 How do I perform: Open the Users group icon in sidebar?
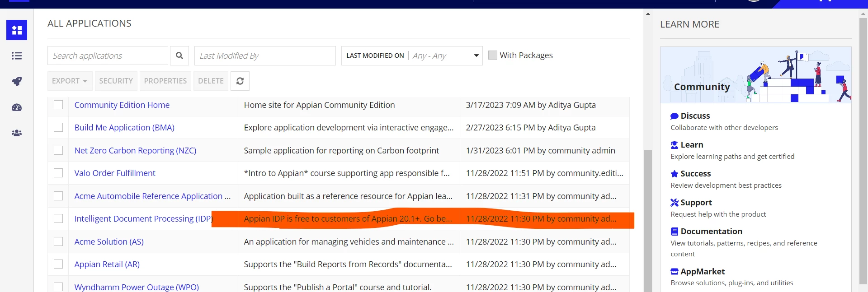coord(17,133)
